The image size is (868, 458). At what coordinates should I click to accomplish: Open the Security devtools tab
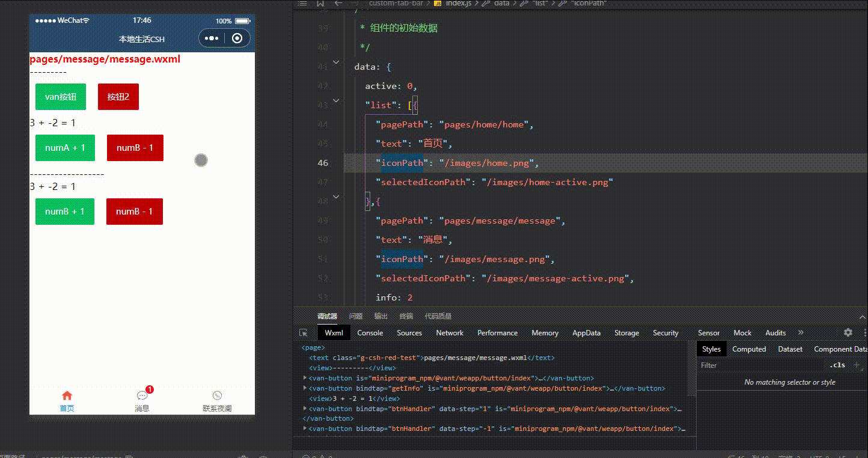[x=665, y=333]
